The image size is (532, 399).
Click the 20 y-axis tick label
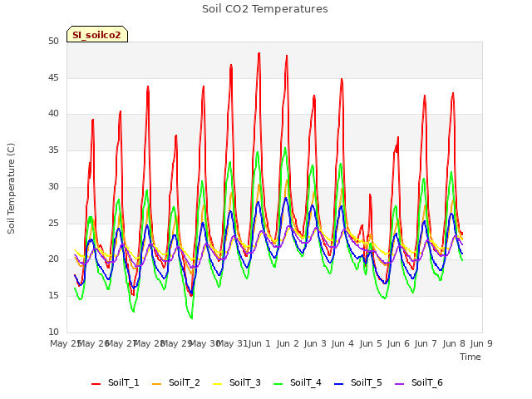point(53,259)
